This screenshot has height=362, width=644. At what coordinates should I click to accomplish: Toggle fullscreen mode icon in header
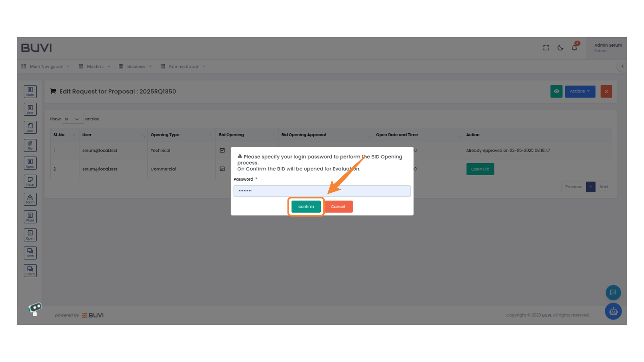tap(546, 48)
